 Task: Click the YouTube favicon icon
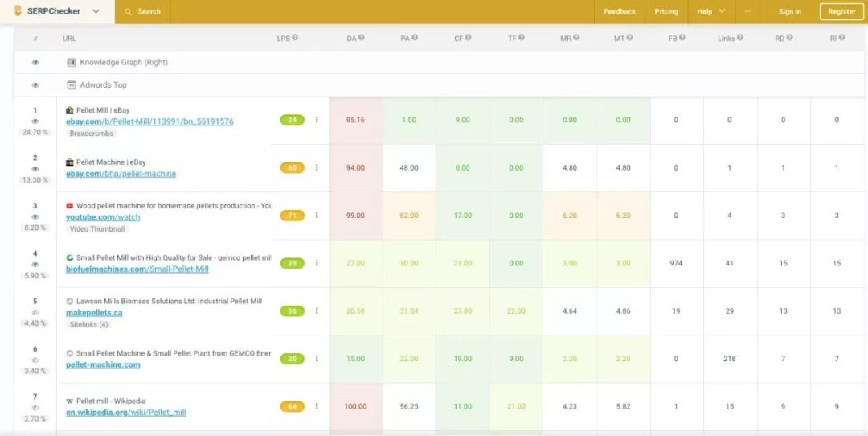click(x=70, y=206)
